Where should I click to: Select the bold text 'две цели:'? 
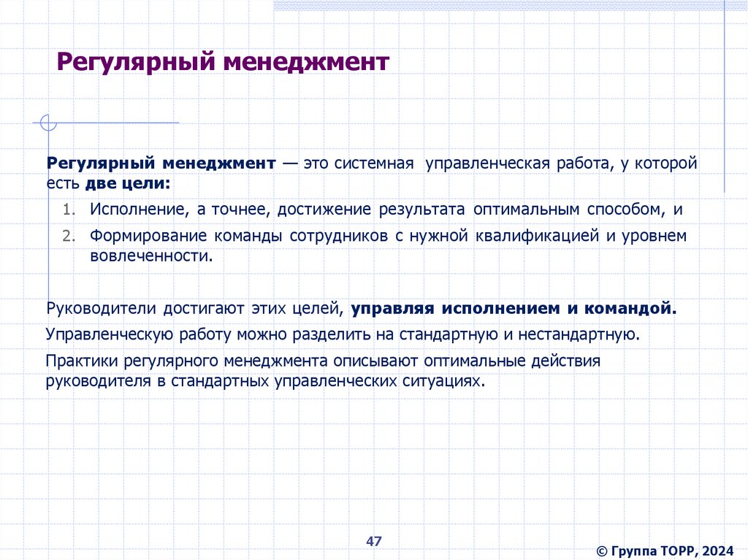click(128, 183)
